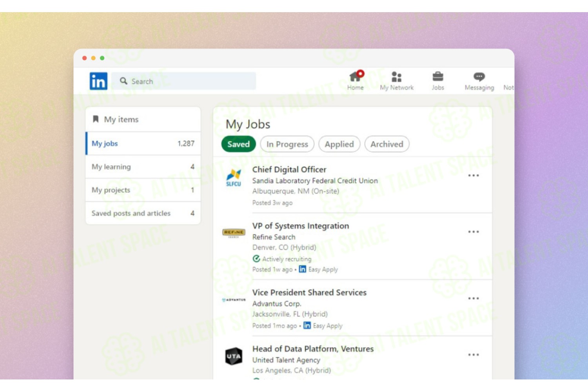Screen dimensions: 588x392
Task: Click the search magnifier icon
Action: [123, 81]
